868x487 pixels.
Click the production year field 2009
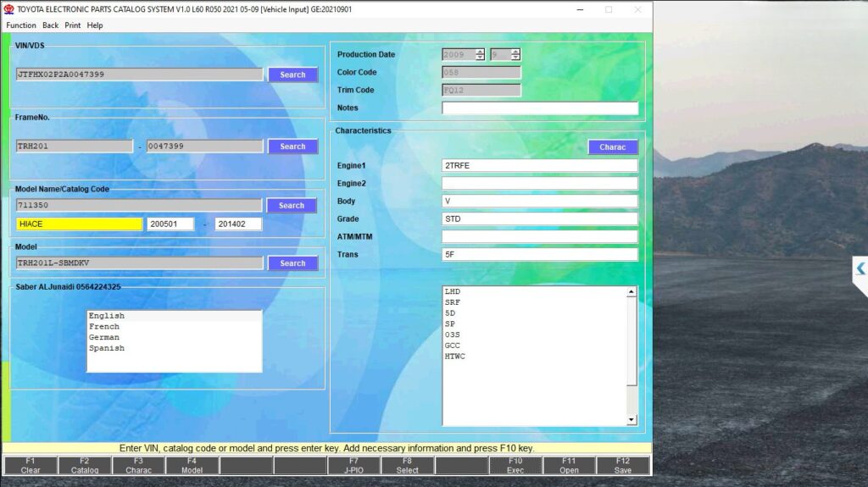point(459,55)
